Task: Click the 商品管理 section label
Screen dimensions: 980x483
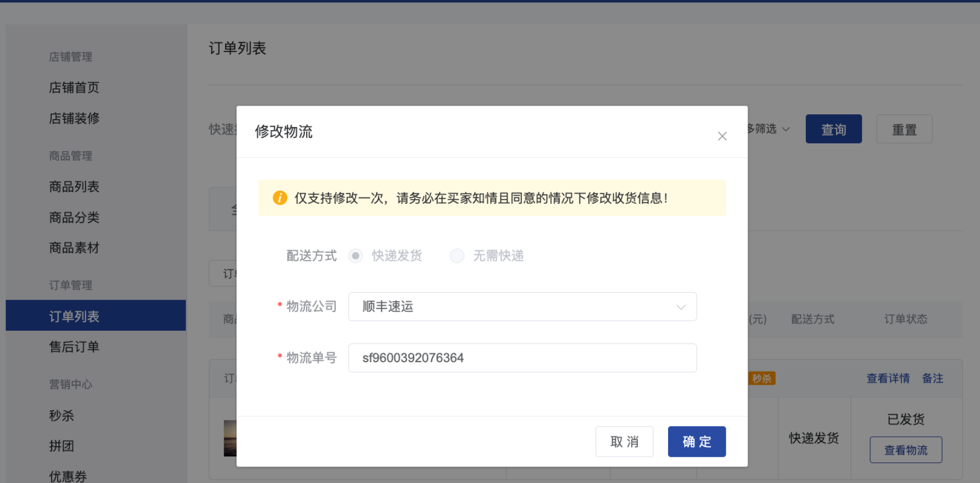Action: pyautogui.click(x=71, y=156)
